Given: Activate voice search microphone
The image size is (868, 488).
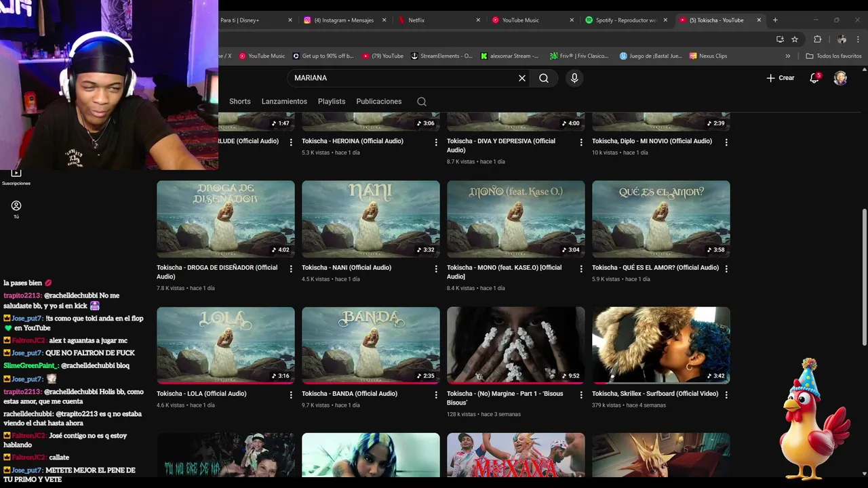Looking at the screenshot, I should click(574, 78).
